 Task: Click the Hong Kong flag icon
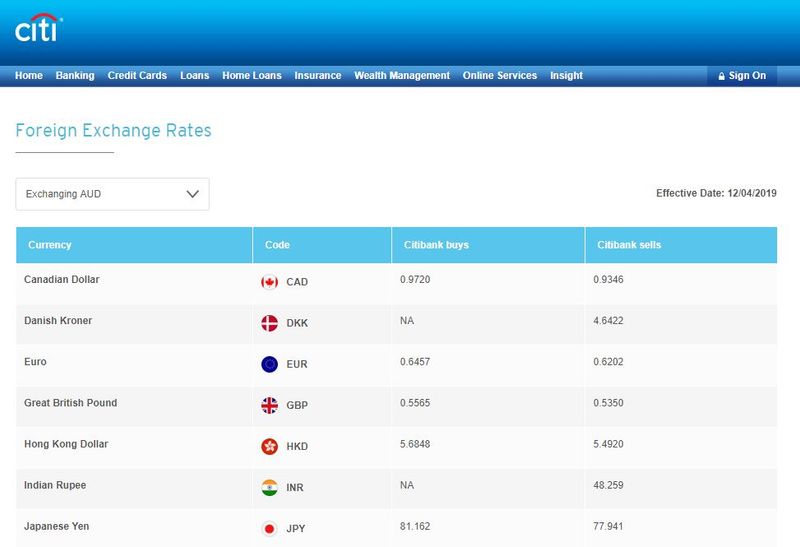(x=269, y=446)
